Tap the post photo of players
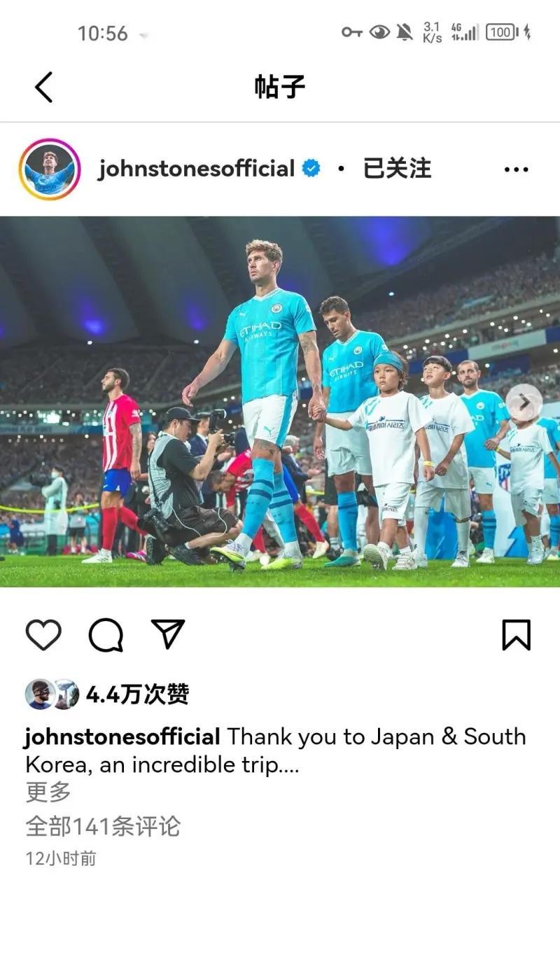The width and height of the screenshot is (560, 957). 280,402
